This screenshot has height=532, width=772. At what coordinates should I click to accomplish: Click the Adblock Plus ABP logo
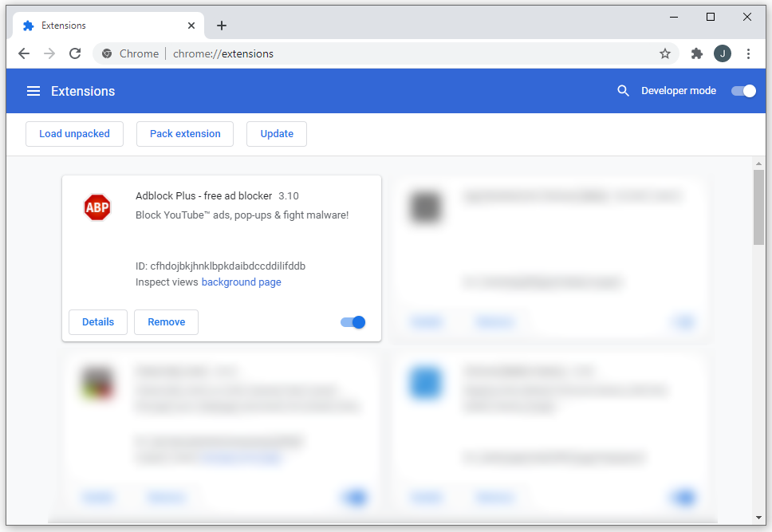[97, 207]
